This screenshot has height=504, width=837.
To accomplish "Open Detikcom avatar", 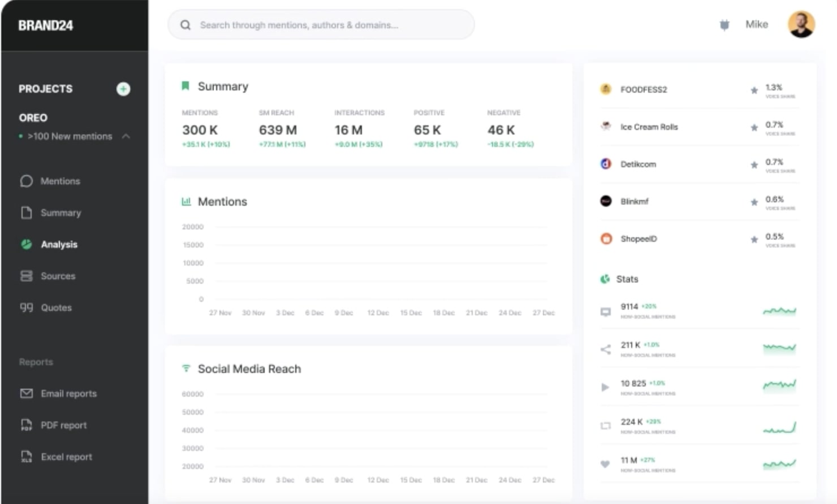I will click(x=606, y=164).
